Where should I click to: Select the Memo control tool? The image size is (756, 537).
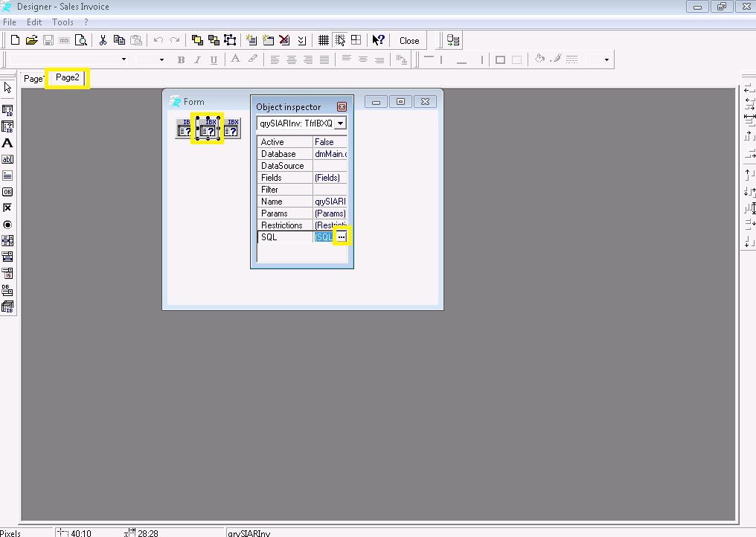pyautogui.click(x=7, y=176)
